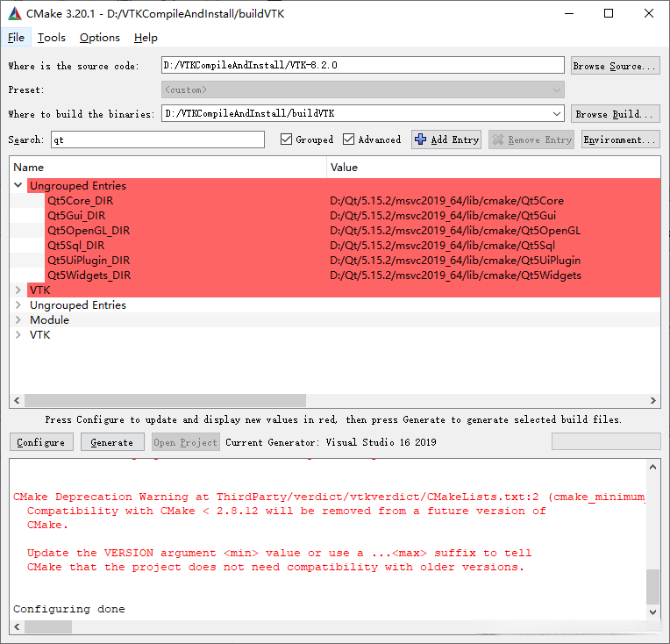Image resolution: width=670 pixels, height=644 pixels.
Task: Expand the Module group
Action: tap(18, 320)
